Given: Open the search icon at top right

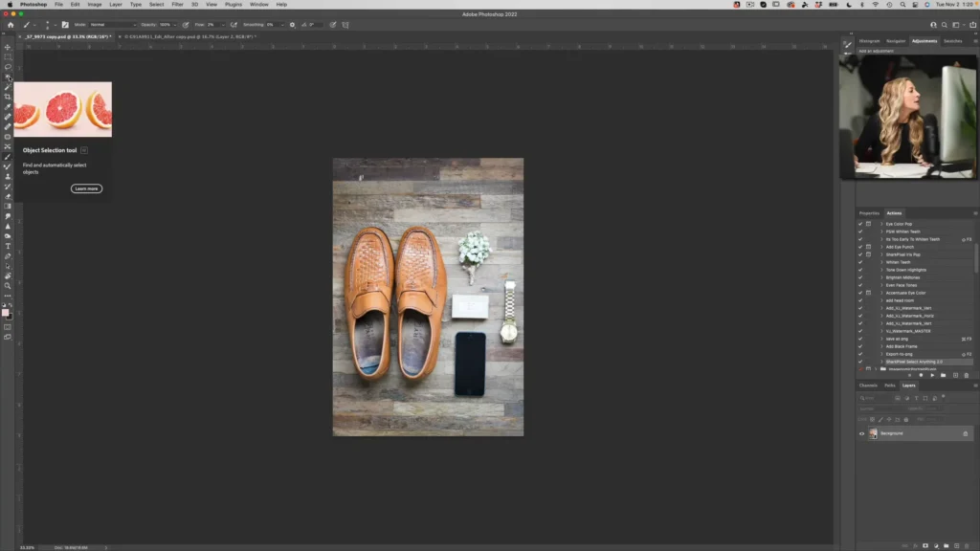Looking at the screenshot, I should click(x=945, y=25).
